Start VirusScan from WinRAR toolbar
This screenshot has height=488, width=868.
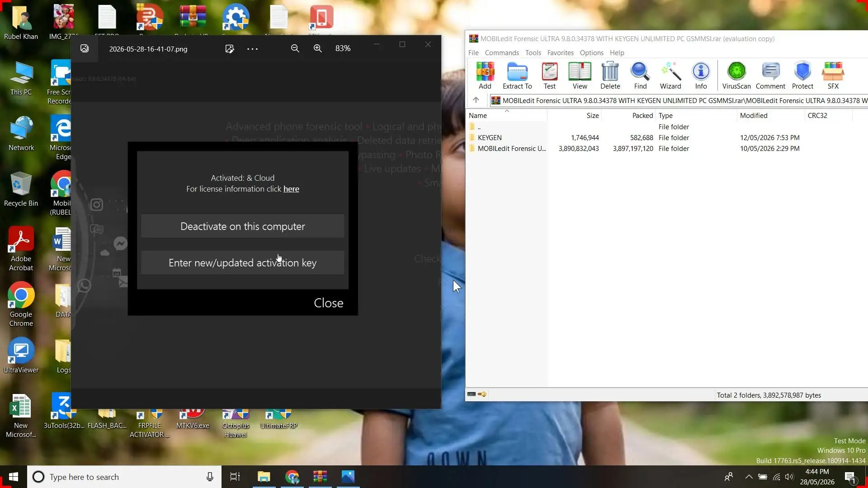[x=736, y=75]
